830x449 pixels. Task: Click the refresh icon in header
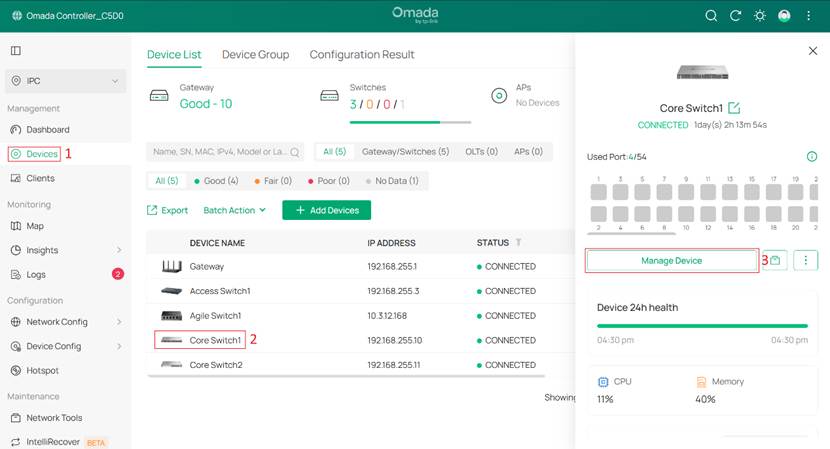click(x=735, y=16)
